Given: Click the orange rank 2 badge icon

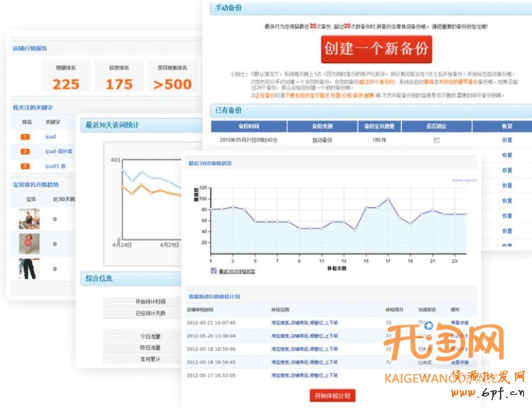Looking at the screenshot, I should pos(25,151).
